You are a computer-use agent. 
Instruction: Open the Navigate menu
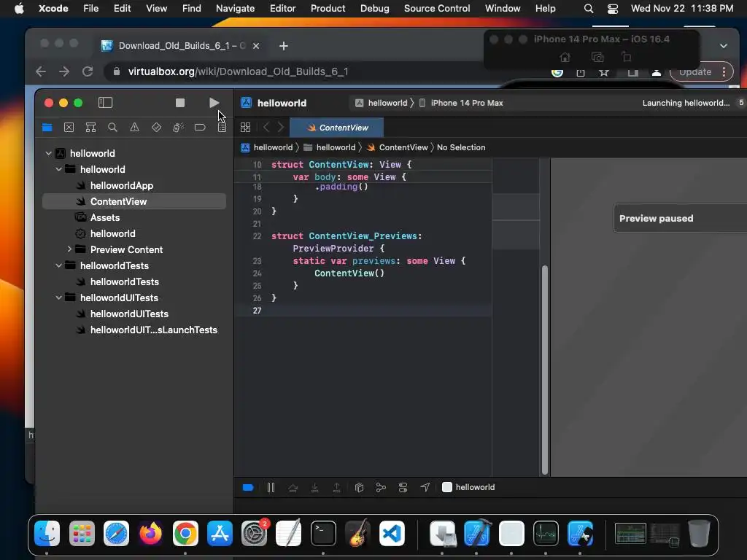[x=236, y=9]
